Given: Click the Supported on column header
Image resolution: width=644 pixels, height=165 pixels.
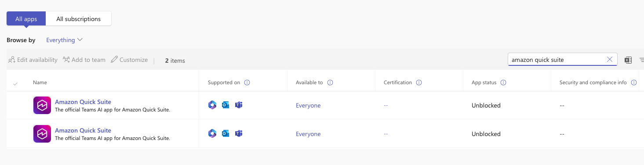Looking at the screenshot, I should click(x=224, y=82).
